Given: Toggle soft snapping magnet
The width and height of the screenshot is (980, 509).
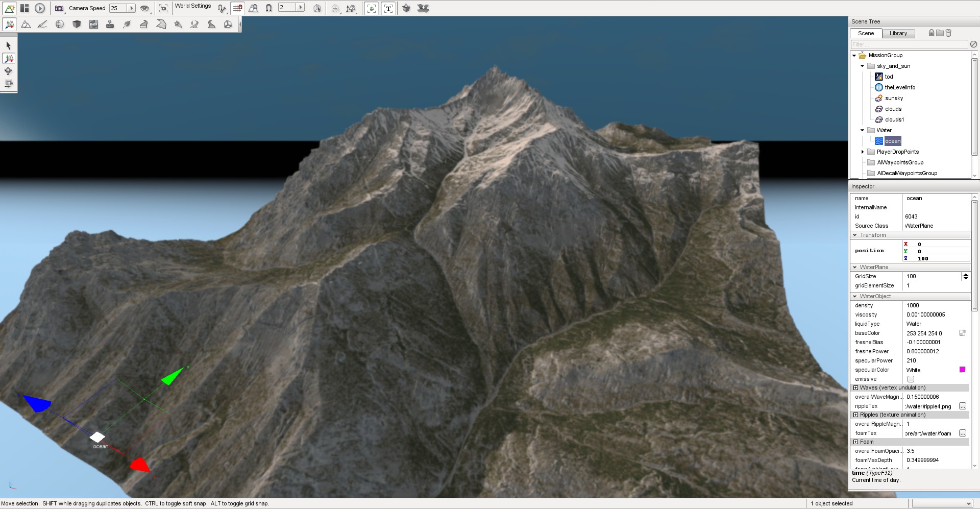Looking at the screenshot, I should pyautogui.click(x=268, y=8).
